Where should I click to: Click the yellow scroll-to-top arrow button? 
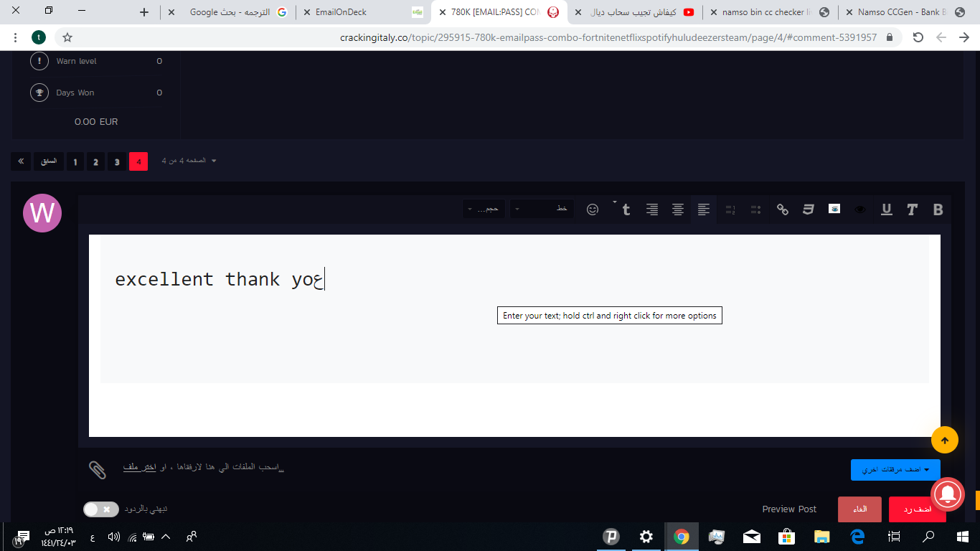click(x=944, y=440)
